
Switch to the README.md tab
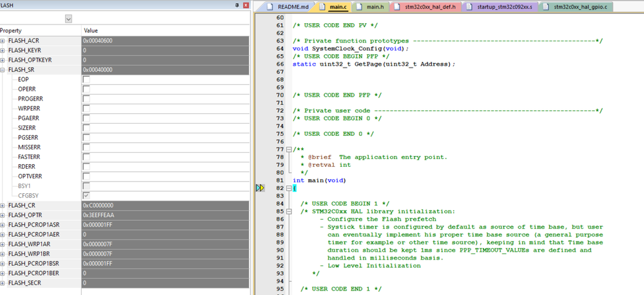[x=286, y=6]
